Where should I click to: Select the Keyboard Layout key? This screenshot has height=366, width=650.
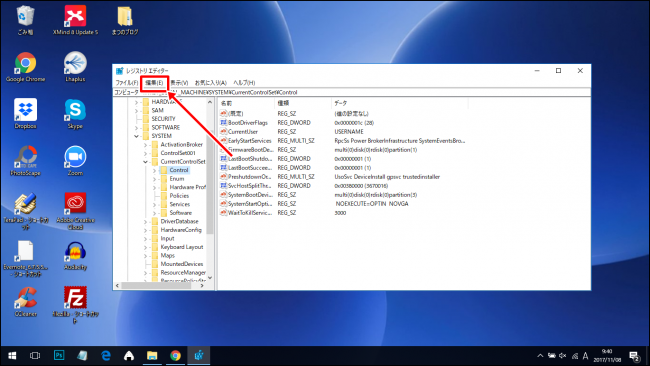(x=182, y=247)
